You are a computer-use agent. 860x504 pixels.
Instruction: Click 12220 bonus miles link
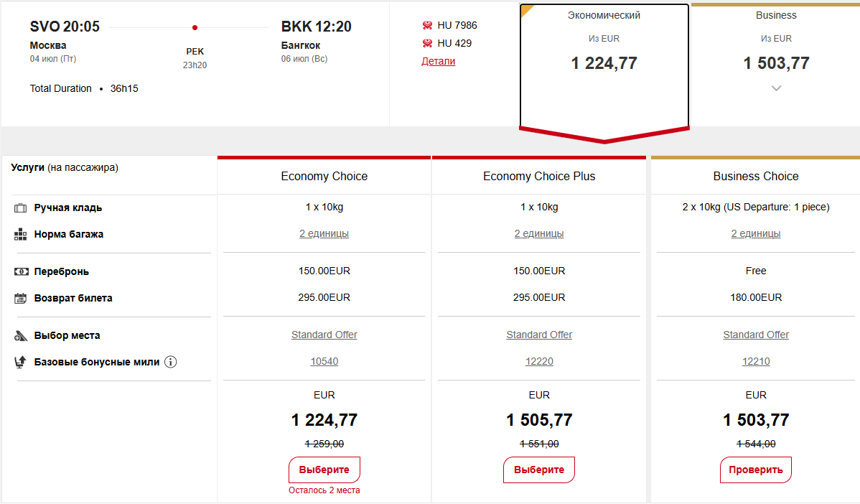(538, 361)
